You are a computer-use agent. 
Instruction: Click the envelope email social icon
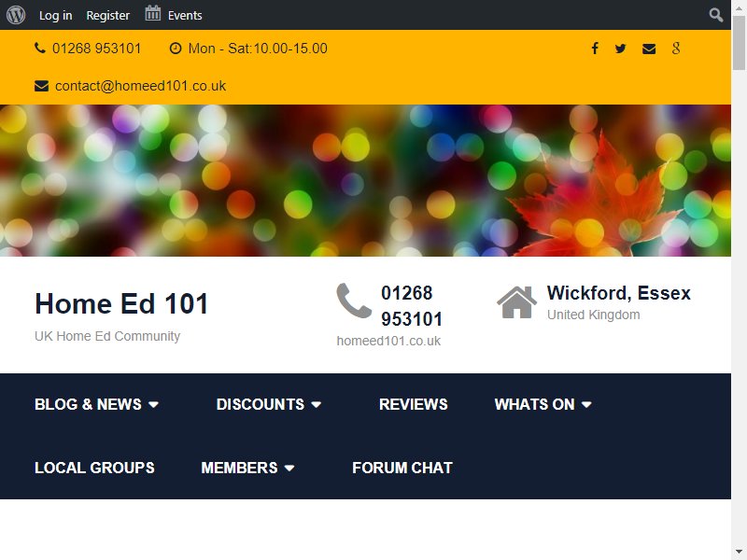[649, 49]
